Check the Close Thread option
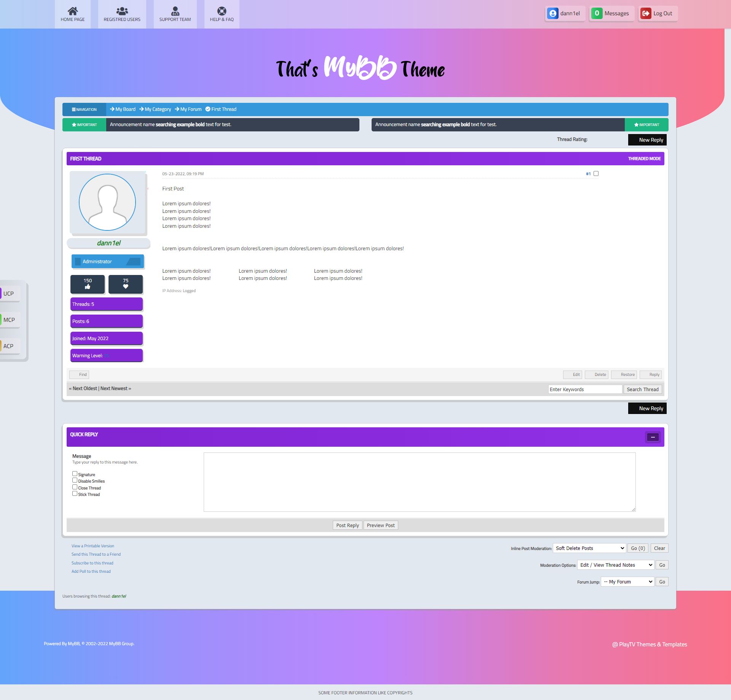 point(75,487)
